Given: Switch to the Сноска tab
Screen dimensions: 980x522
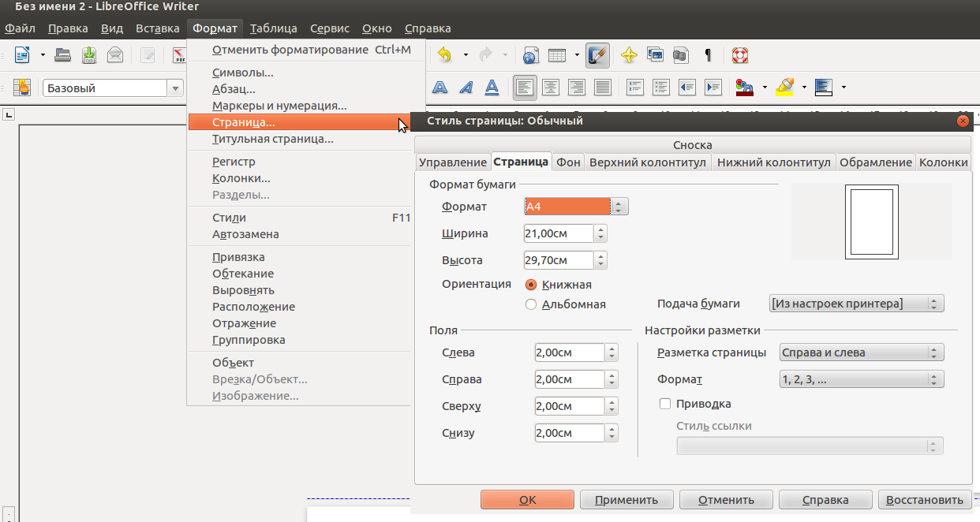Looking at the screenshot, I should [x=693, y=145].
